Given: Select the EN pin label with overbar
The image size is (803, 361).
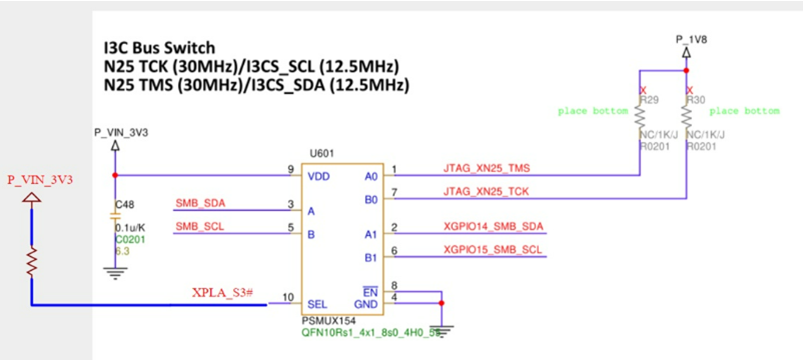Looking at the screenshot, I should click(371, 293).
